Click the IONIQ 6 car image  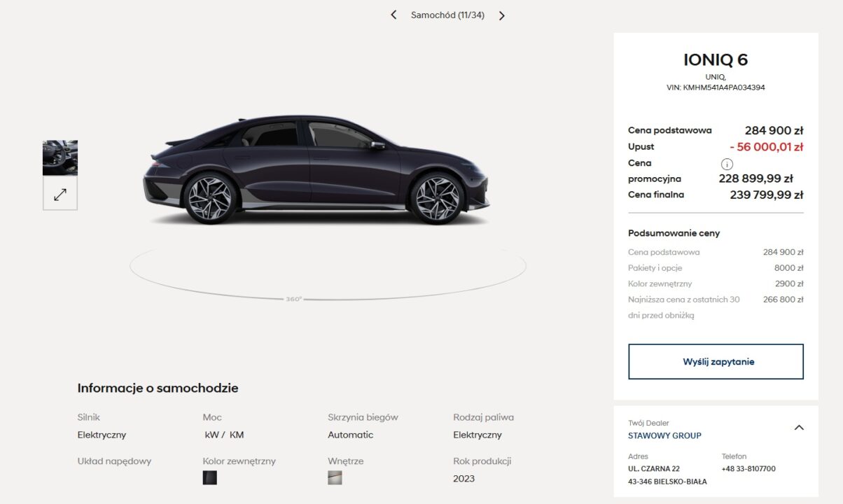316,171
